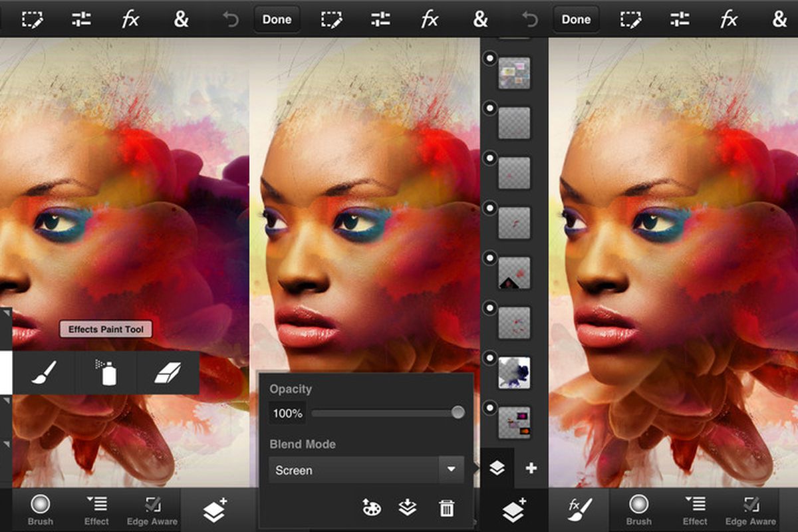
Task: Click the merge down layer icon
Action: 408,509
